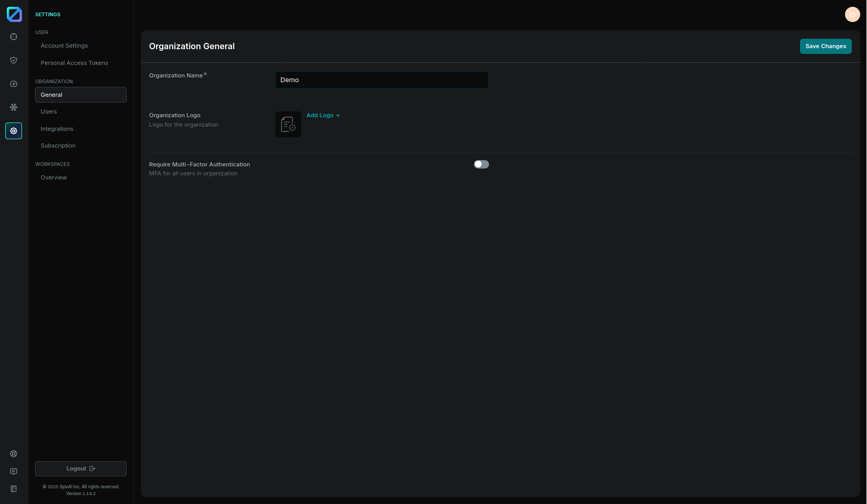Viewport: 867px width, 504px height.
Task: Enable Require Multi-Factor Authentication toggle
Action: [x=481, y=164]
